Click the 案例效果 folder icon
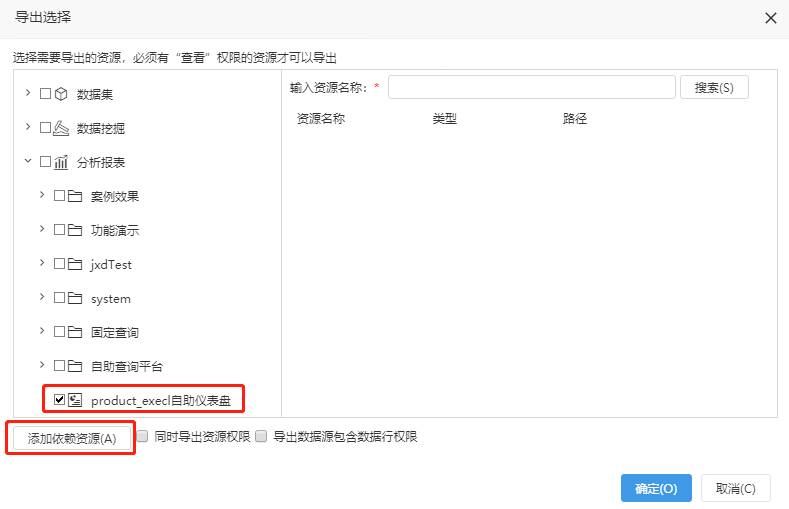Viewport: 789px width, 509px height. (75, 196)
